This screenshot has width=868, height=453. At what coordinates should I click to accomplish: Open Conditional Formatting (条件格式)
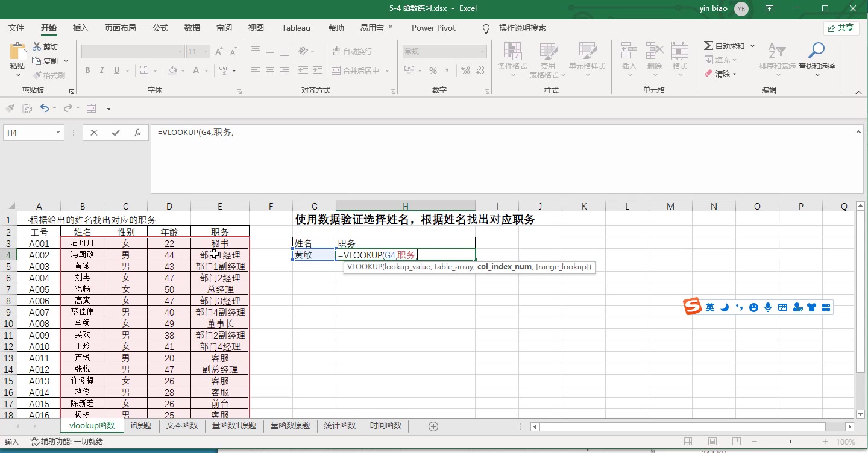pos(512,59)
